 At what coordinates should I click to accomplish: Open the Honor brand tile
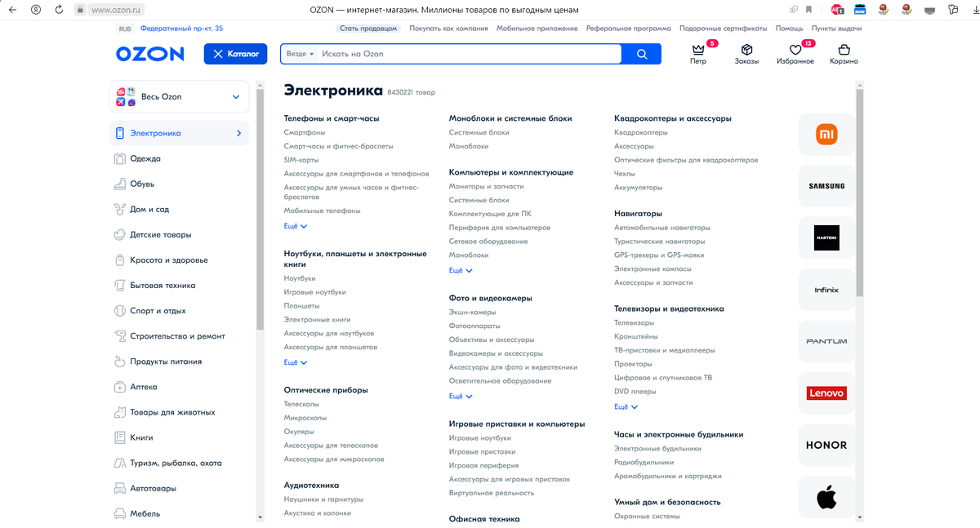pos(826,445)
